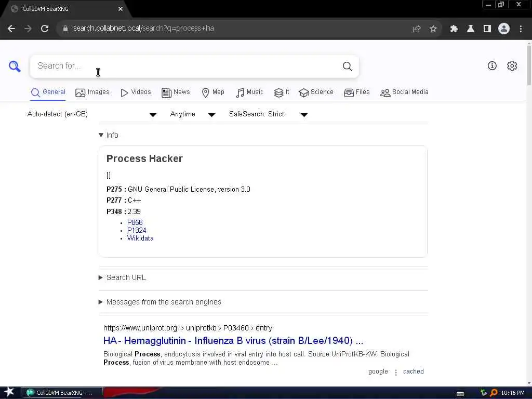Reload the page with the refresh icon
Viewport: 532px width, 399px height.
45,29
